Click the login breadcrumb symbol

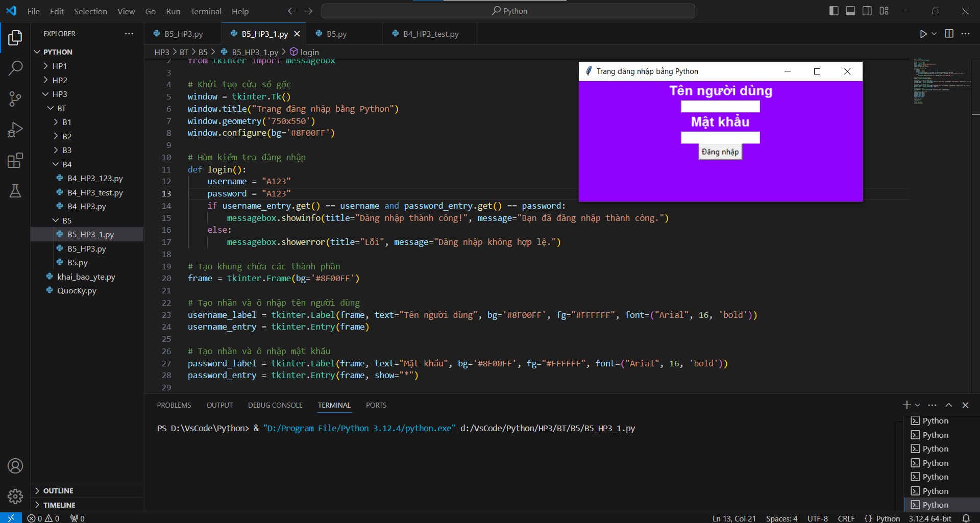click(305, 52)
